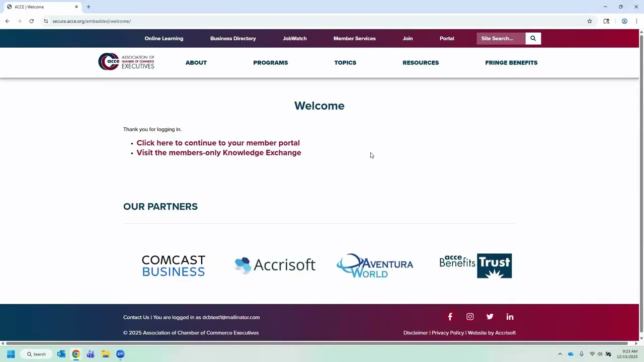View site information icon in the address bar

click(46, 21)
